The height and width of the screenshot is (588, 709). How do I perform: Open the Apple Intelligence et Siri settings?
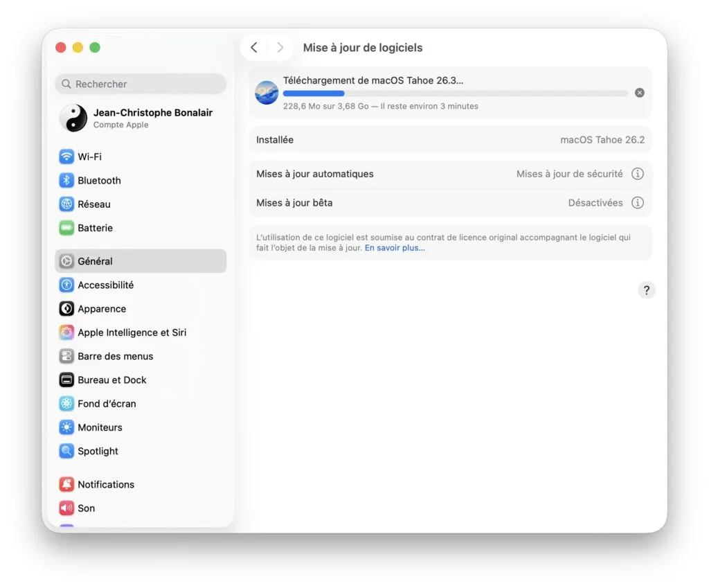click(x=132, y=332)
